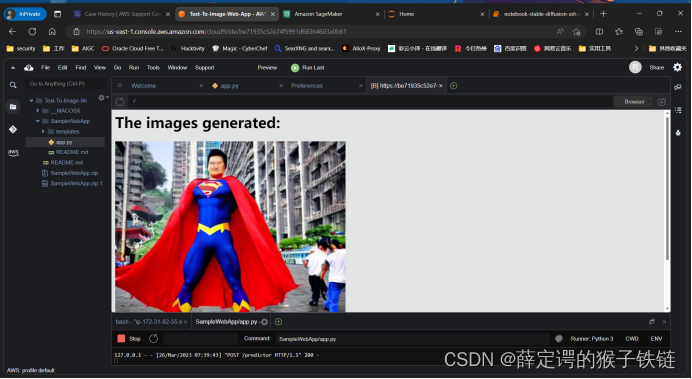The height and width of the screenshot is (379, 692).
Task: Click the runner Command input field
Action: click(412, 339)
